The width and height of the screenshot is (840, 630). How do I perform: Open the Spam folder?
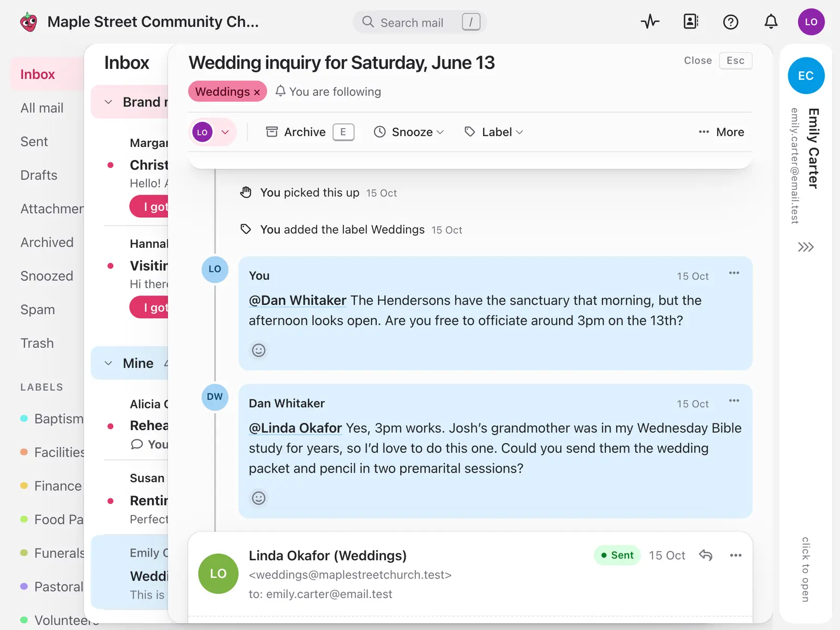pos(37,310)
